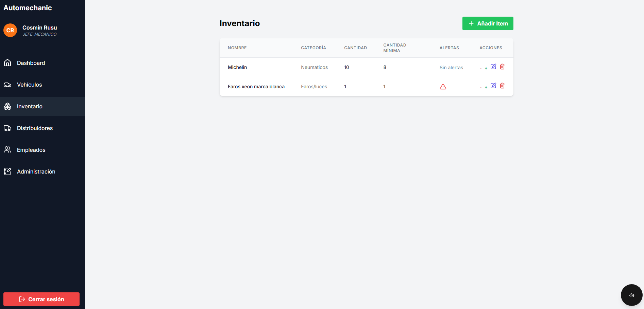Image resolution: width=644 pixels, height=309 pixels.
Task: Navigate to Distribuidores
Action: (x=35, y=128)
